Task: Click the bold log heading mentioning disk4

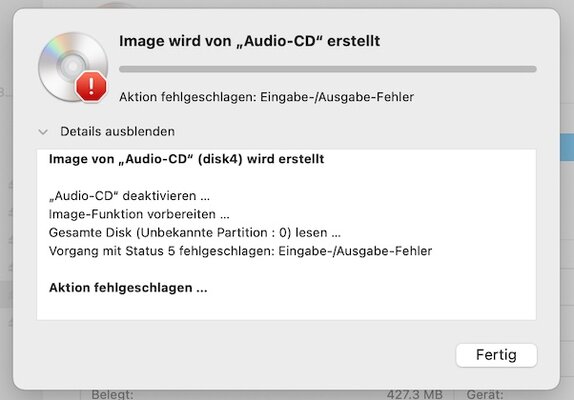Action: [x=186, y=159]
